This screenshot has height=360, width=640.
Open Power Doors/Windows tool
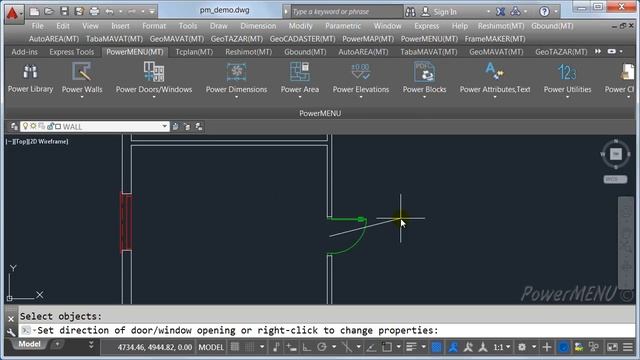[153, 78]
